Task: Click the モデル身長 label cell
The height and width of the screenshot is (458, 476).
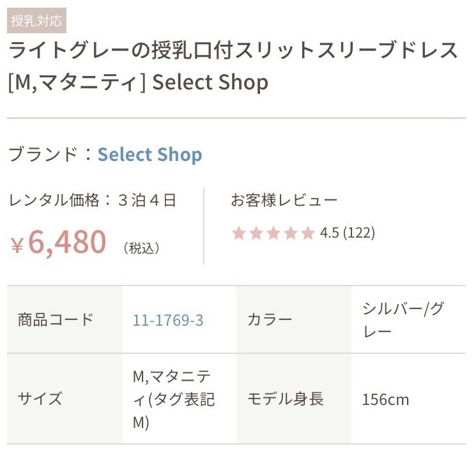Action: pos(294,399)
